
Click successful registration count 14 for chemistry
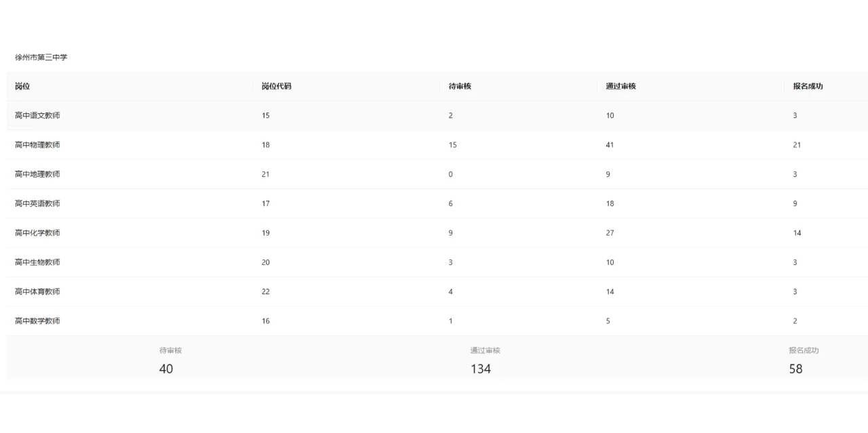coord(797,233)
